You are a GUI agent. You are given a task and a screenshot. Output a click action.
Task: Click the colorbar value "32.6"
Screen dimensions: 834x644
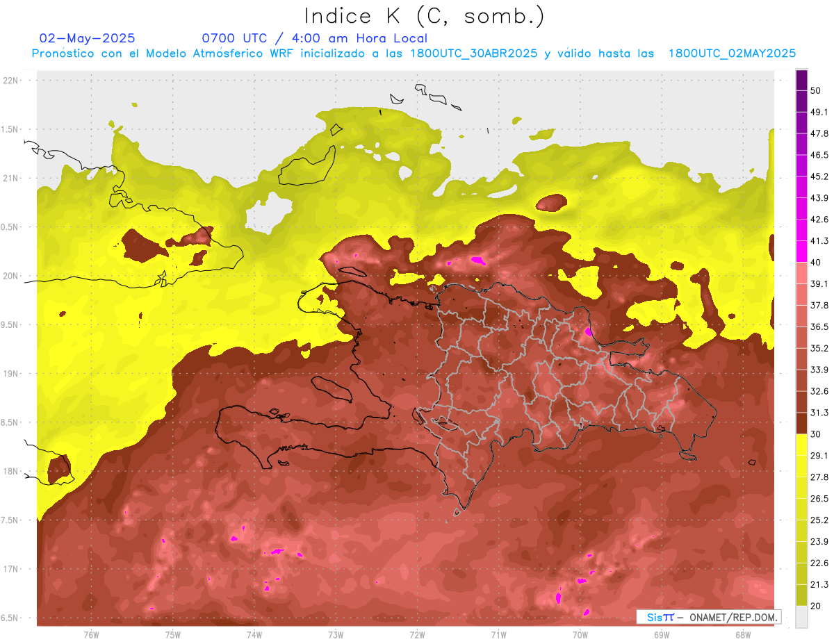(819, 391)
